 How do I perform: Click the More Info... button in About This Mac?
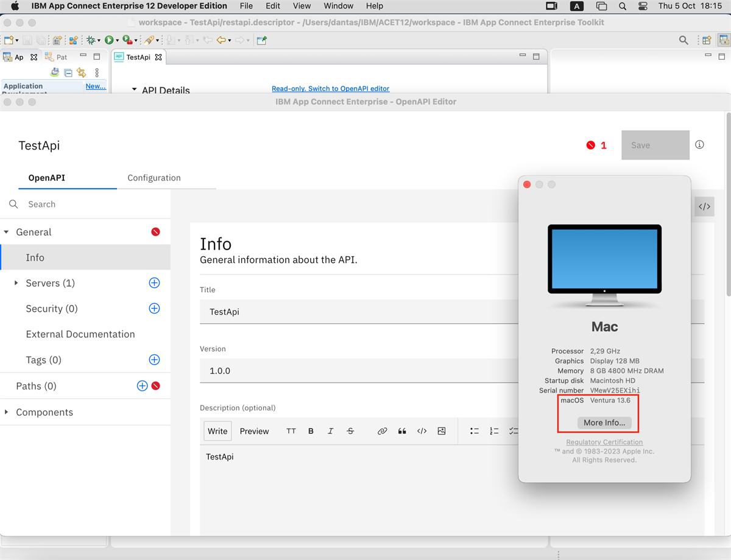tap(604, 422)
